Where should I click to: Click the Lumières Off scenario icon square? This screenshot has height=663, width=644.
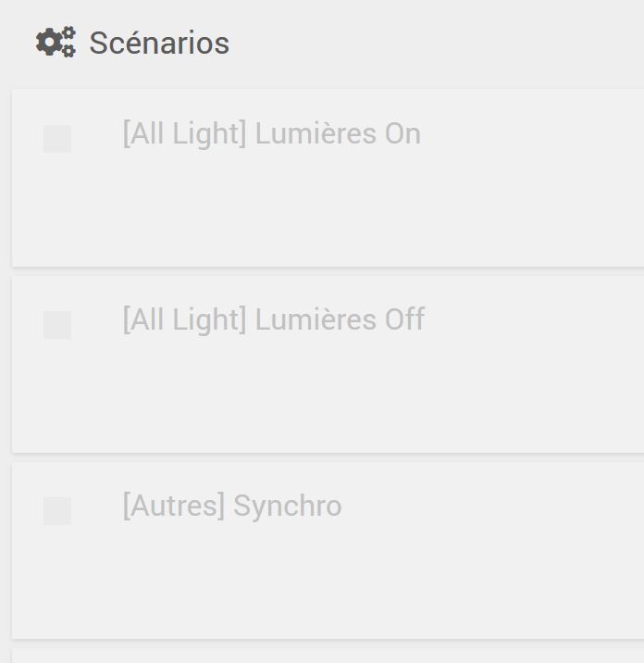(57, 325)
